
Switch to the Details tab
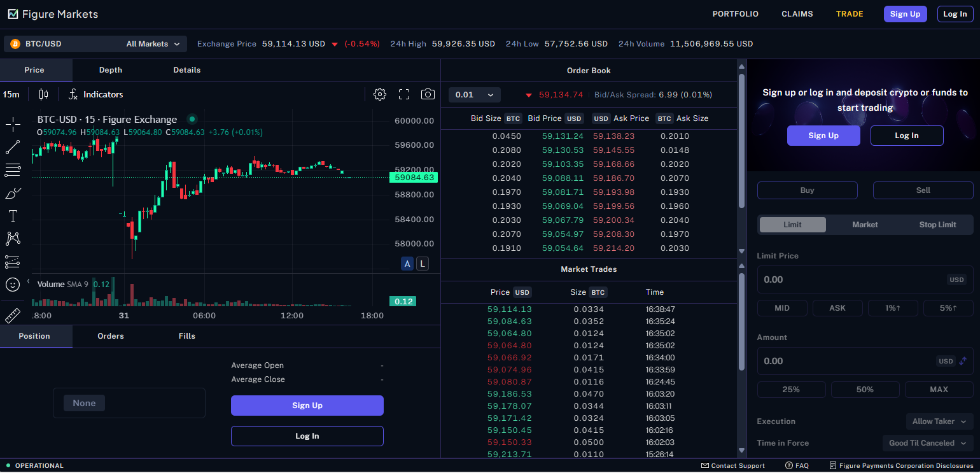coord(186,70)
